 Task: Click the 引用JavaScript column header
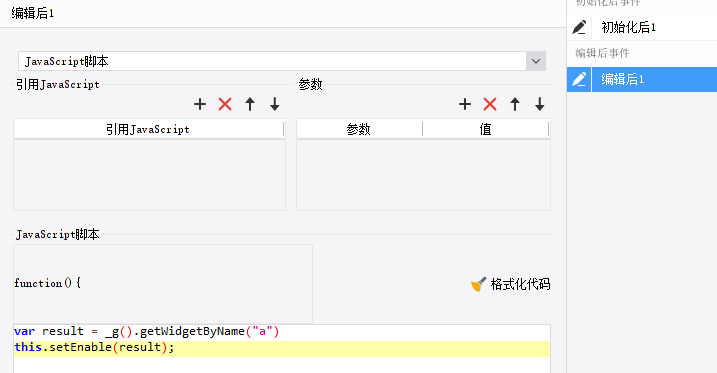(x=149, y=129)
